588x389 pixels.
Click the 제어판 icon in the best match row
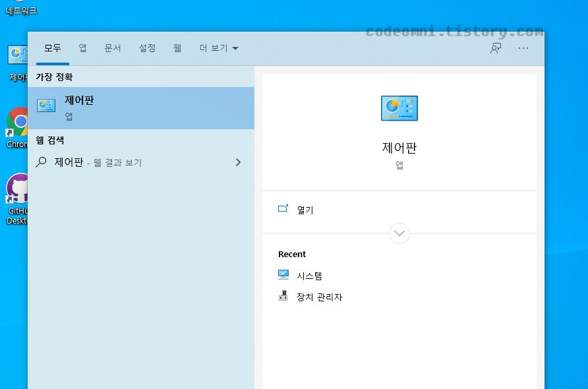pyautogui.click(x=46, y=105)
